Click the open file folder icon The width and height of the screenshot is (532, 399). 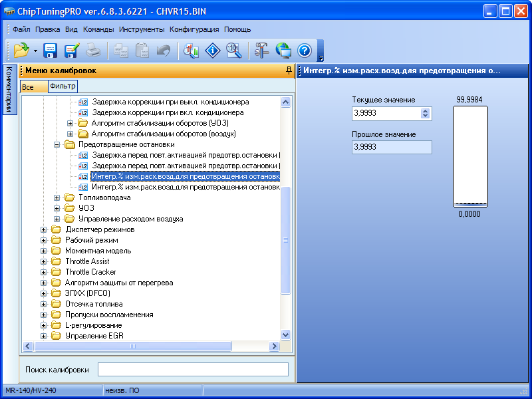tap(20, 50)
